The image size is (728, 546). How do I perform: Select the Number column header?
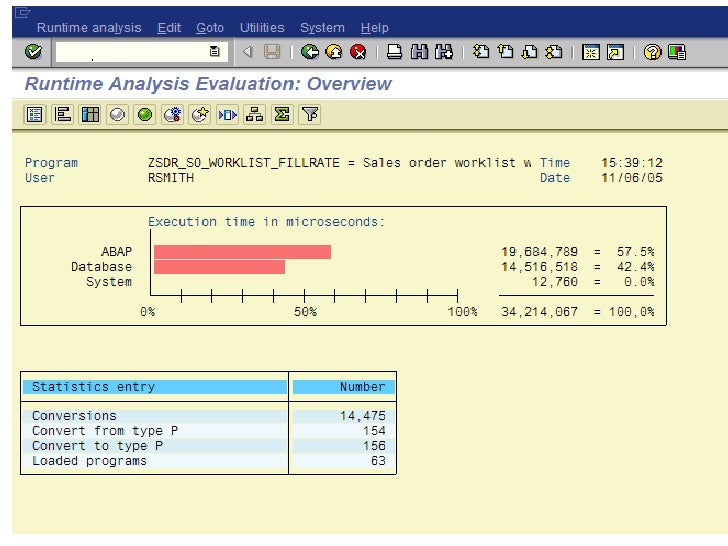click(344, 387)
